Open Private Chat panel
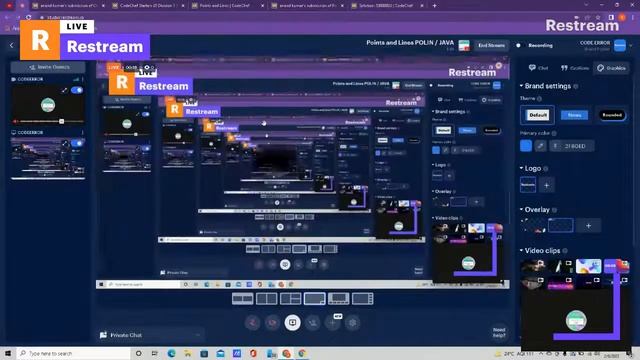The image size is (640, 360). [x=151, y=335]
